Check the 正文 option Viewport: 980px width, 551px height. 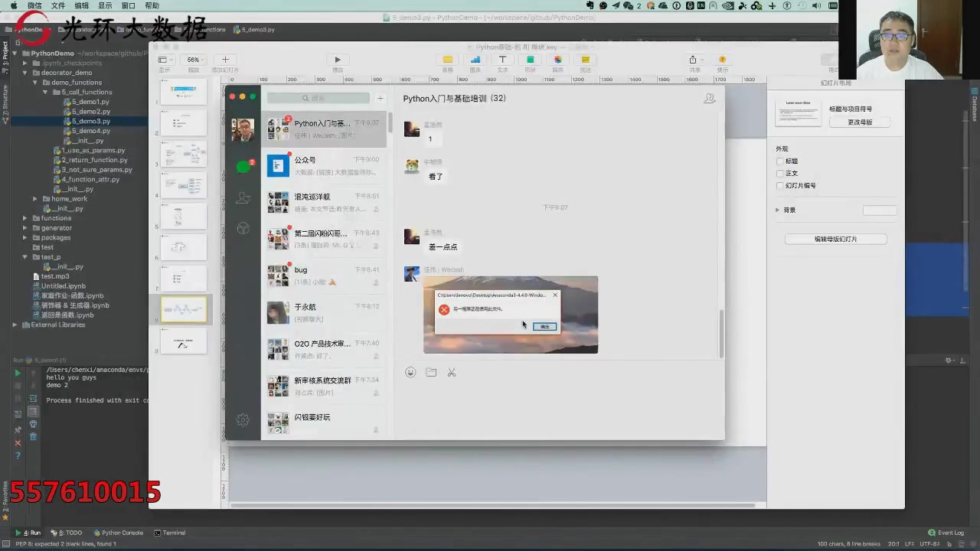click(x=780, y=173)
